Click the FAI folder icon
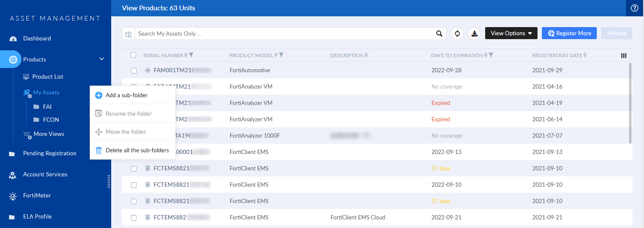Image resolution: width=644 pixels, height=228 pixels. [x=36, y=107]
